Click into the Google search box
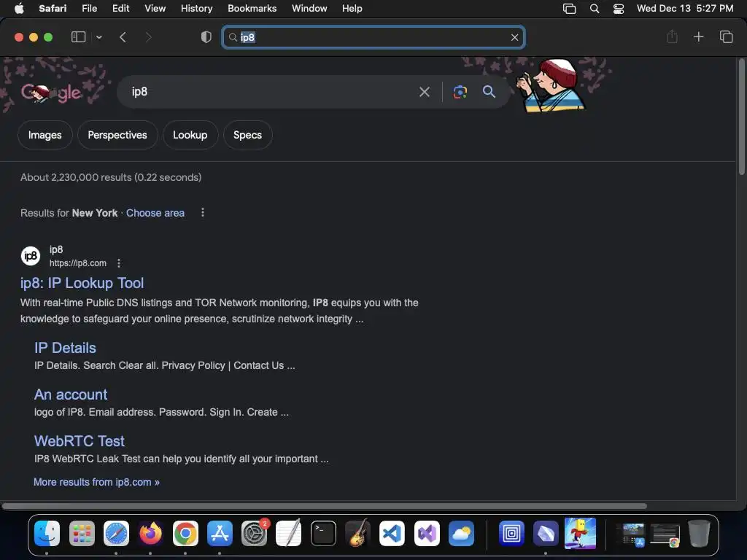The image size is (747, 560). point(271,91)
